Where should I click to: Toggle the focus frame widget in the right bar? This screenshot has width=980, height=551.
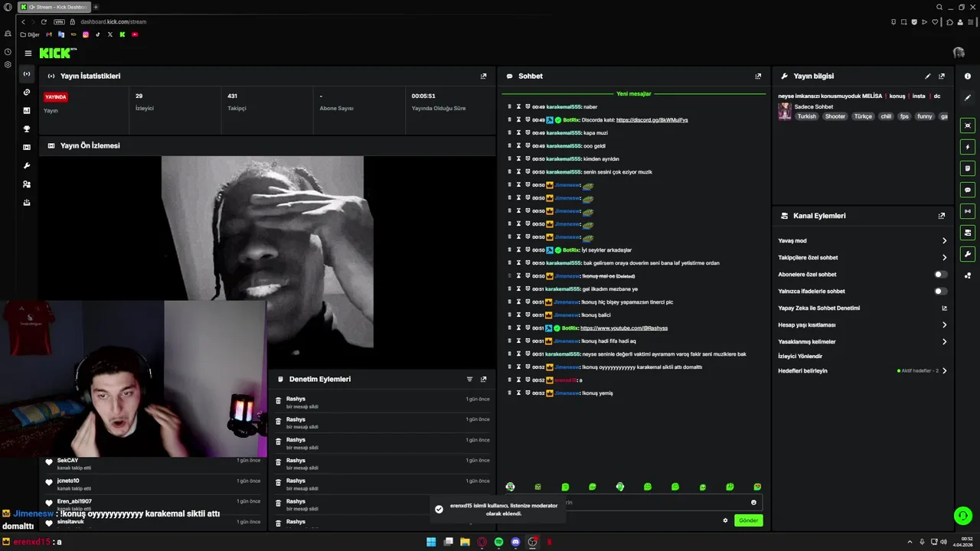tap(968, 126)
